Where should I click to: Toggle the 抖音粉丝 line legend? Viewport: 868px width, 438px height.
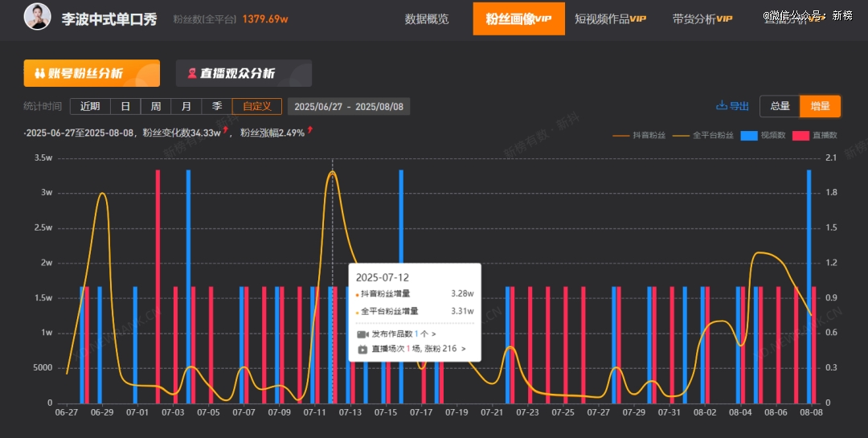pos(640,135)
